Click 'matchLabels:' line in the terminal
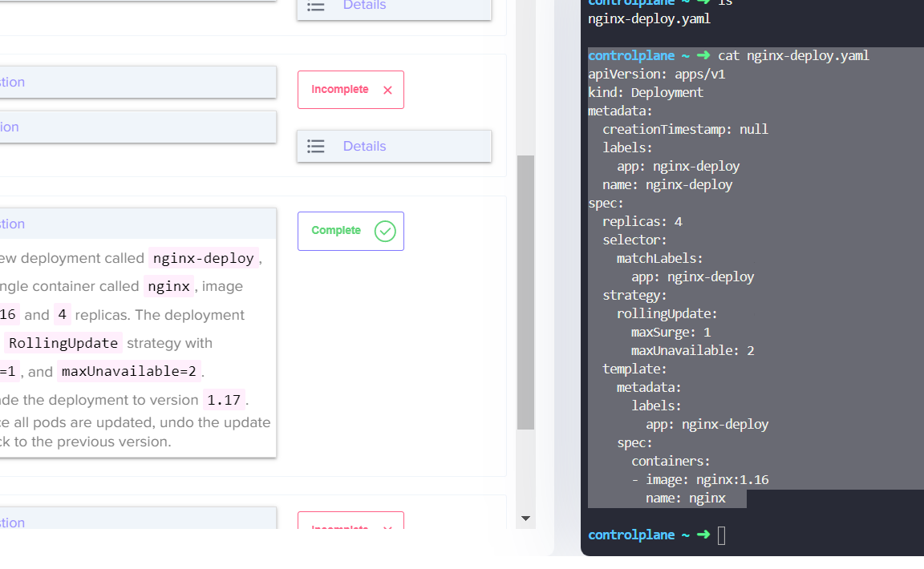 660,259
